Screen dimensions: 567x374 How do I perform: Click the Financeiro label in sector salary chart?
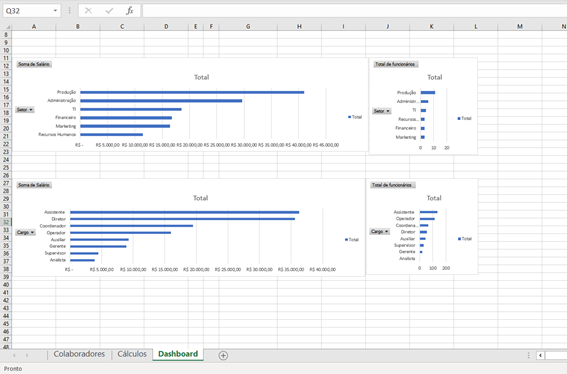(x=65, y=118)
